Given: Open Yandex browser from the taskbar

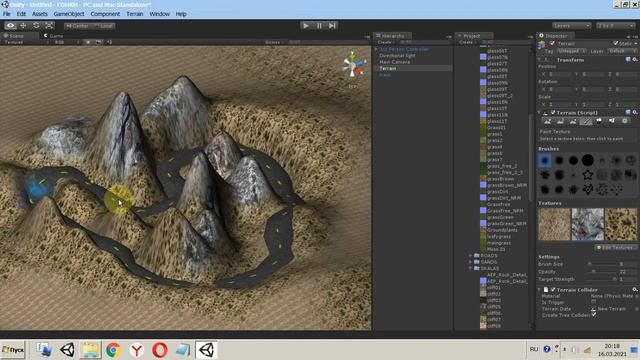Looking at the screenshot, I should point(136,350).
